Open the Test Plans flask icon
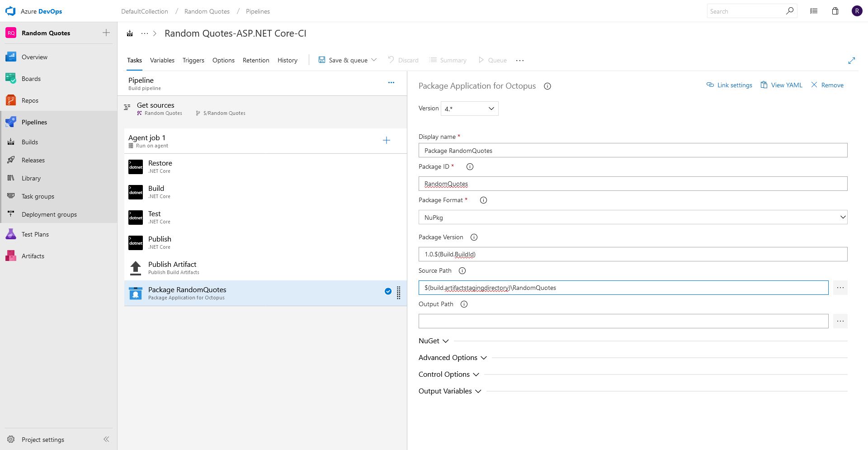This screenshot has height=450, width=868. [11, 234]
